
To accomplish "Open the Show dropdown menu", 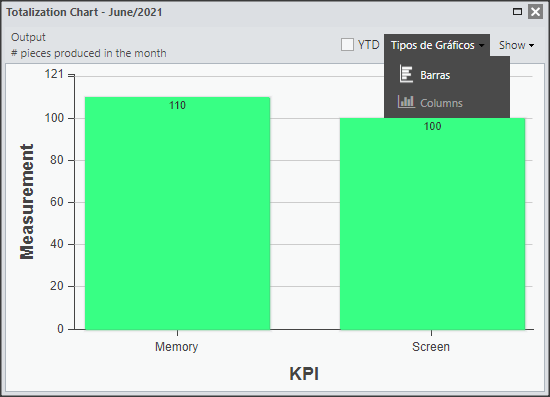I will [x=516, y=45].
